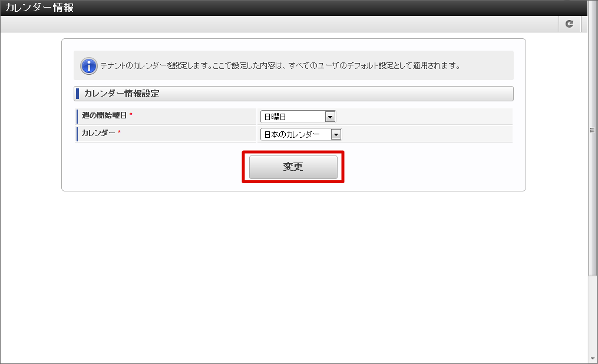Click the 変更 button
Viewport: 598px width, 364px height.
point(293,167)
